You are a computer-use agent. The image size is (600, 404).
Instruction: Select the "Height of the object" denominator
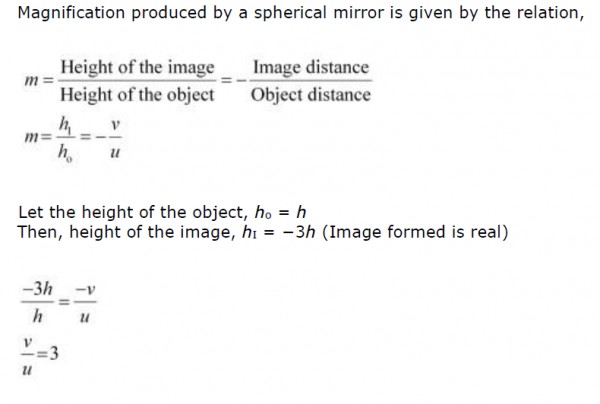[x=137, y=94]
